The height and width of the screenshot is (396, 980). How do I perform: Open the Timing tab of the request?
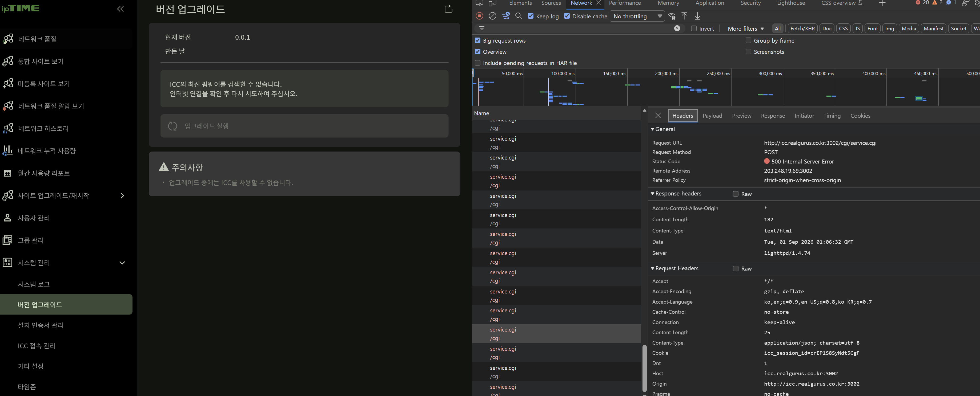pyautogui.click(x=832, y=116)
